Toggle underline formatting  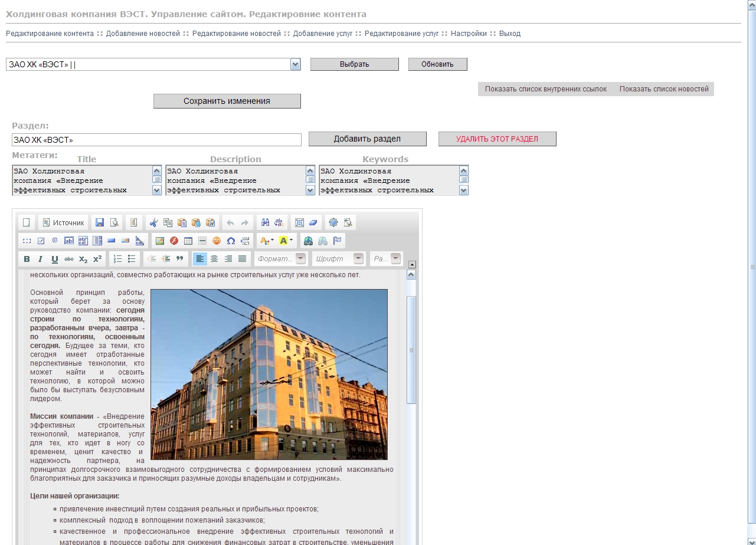pyautogui.click(x=54, y=259)
